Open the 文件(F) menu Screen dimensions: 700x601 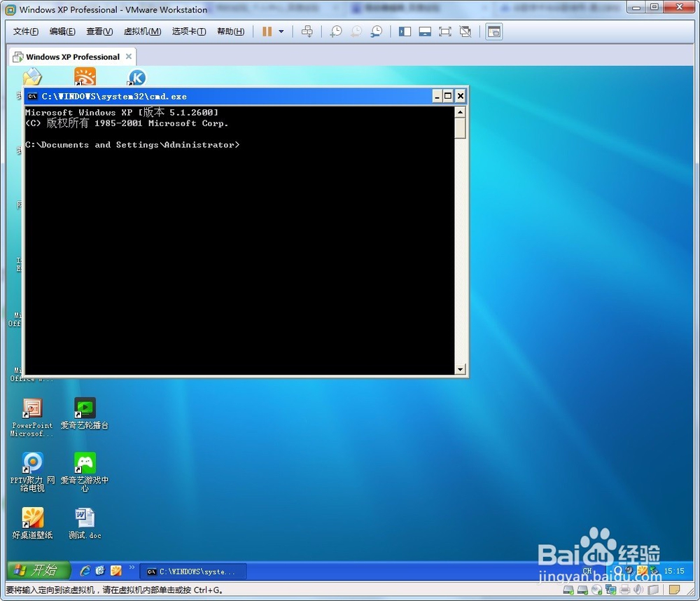point(26,32)
